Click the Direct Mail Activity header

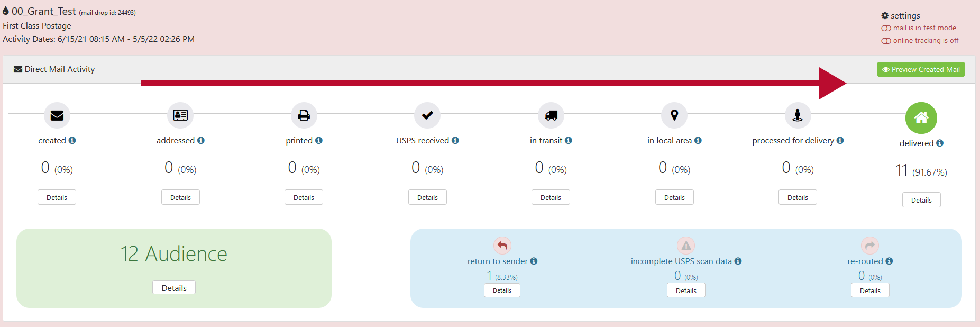point(54,69)
